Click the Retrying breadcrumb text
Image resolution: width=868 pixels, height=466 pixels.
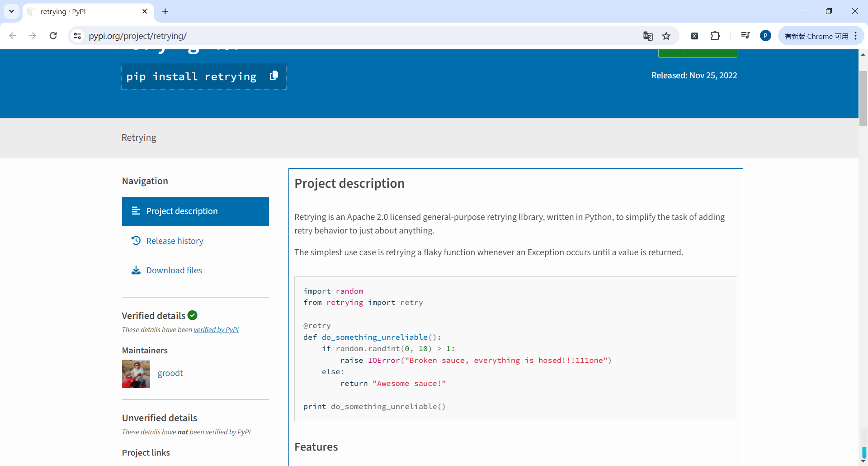[139, 138]
